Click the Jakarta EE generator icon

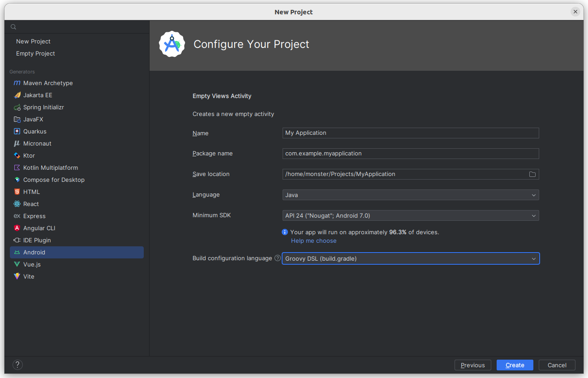click(x=17, y=95)
